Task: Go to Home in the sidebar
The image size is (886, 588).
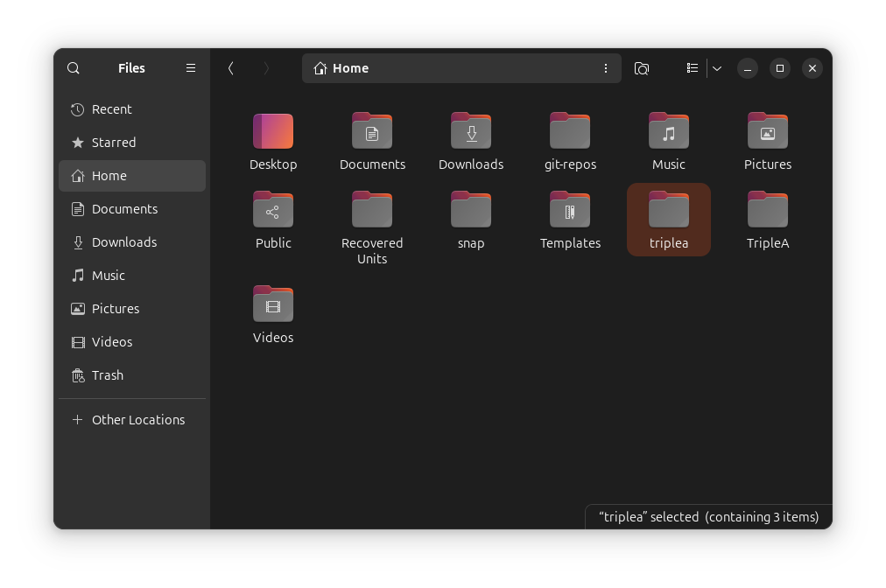Action: (132, 176)
